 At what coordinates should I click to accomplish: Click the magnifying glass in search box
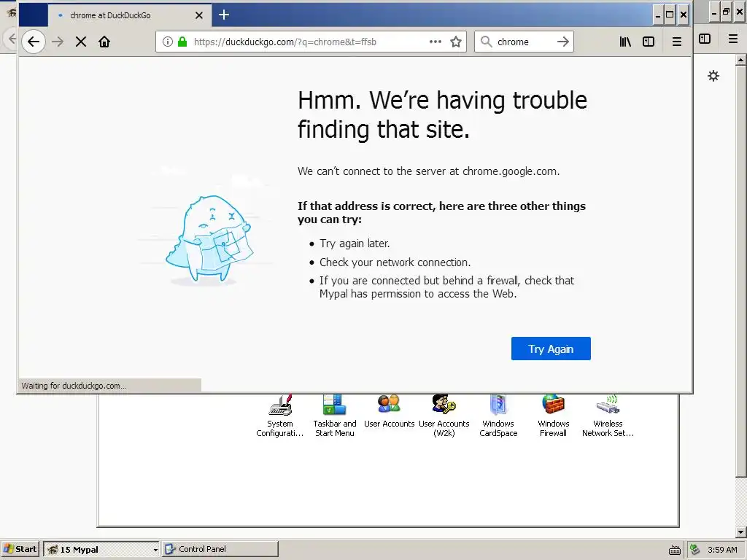[x=486, y=42]
